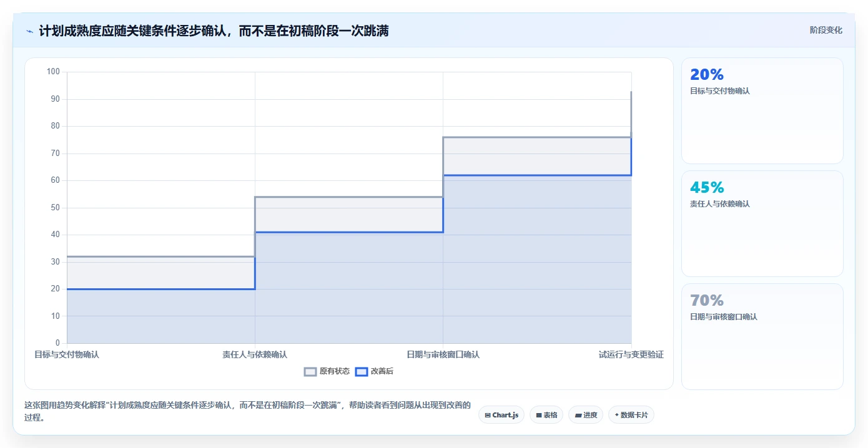
Task: Open the 70% 日期与审核窗口确认 card
Action: pyautogui.click(x=762, y=336)
